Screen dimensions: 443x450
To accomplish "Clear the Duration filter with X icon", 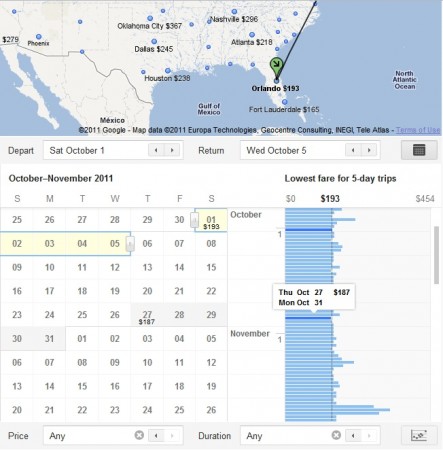I will tap(336, 435).
